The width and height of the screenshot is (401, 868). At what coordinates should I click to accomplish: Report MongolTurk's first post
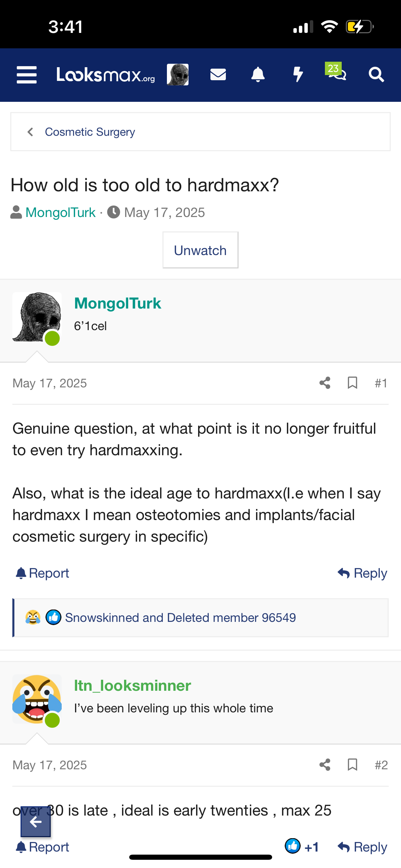pyautogui.click(x=42, y=573)
